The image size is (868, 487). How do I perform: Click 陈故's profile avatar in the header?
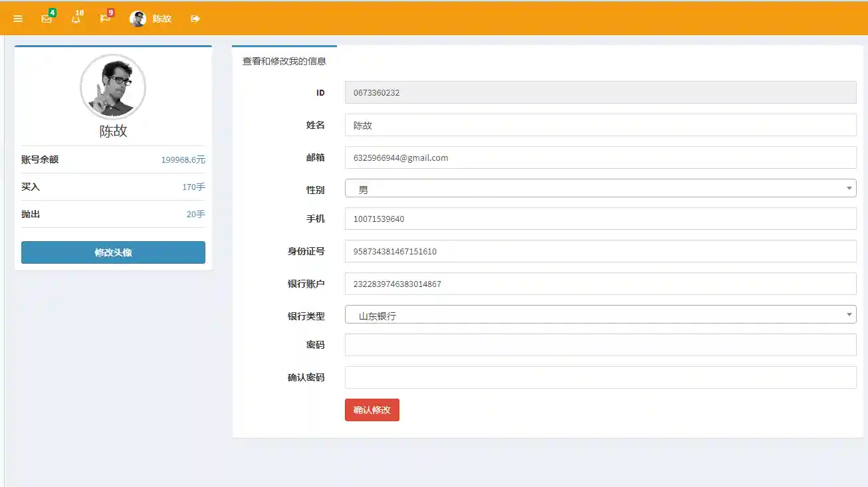[x=138, y=18]
